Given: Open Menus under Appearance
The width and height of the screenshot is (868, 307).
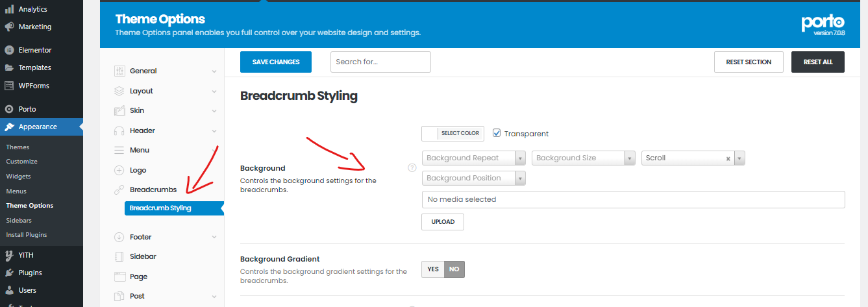Looking at the screenshot, I should tap(16, 191).
